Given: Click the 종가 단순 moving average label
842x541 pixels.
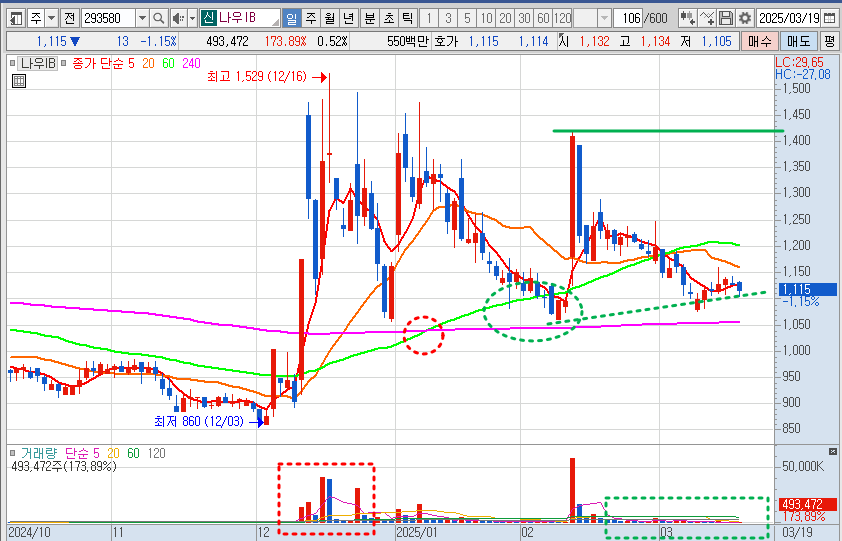Looking at the screenshot, I should click(x=98, y=63).
